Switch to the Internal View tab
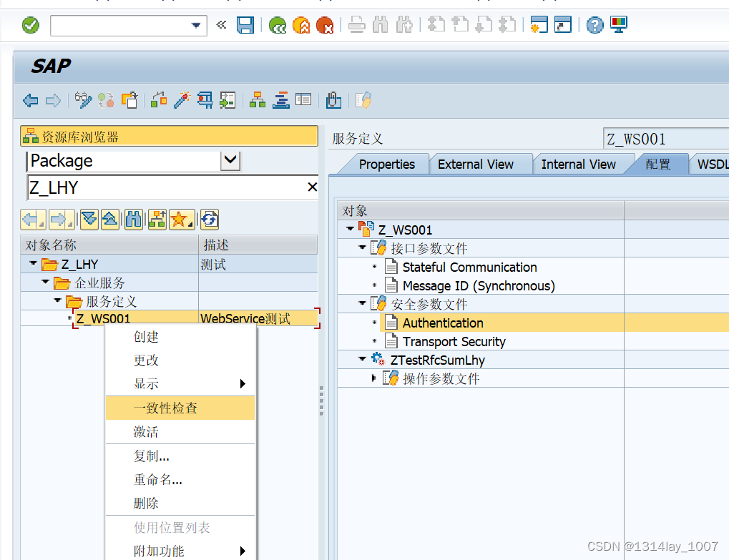The height and width of the screenshot is (560, 729). click(578, 164)
